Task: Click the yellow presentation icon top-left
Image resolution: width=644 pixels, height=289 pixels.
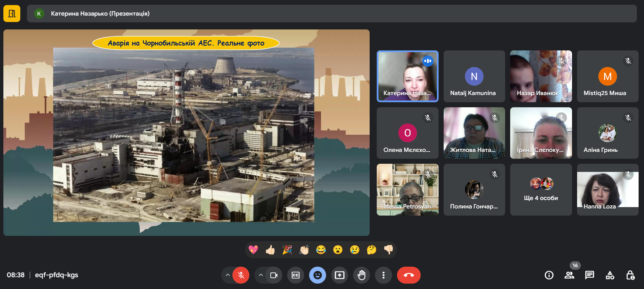Action: (12, 14)
